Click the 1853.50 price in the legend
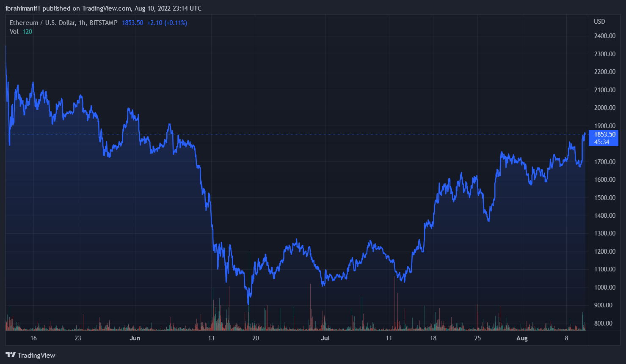Viewport: 626px width, 364px height. (132, 23)
